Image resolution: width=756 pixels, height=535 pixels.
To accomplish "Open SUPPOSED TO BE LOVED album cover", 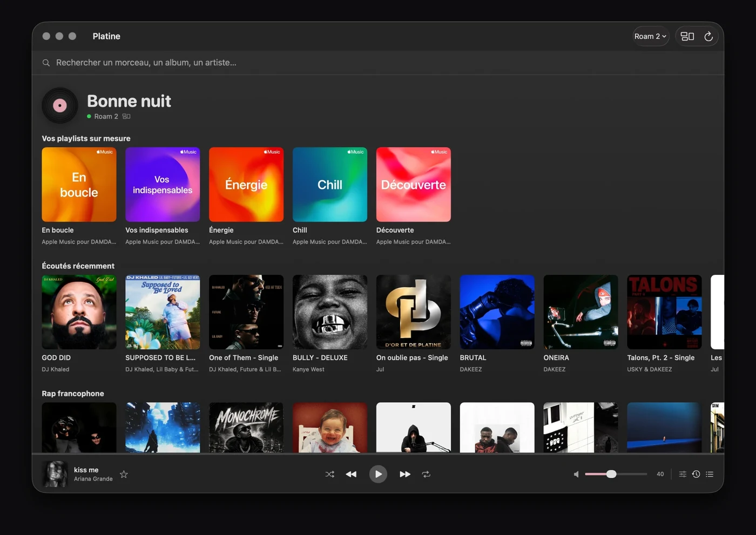I will [x=163, y=312].
